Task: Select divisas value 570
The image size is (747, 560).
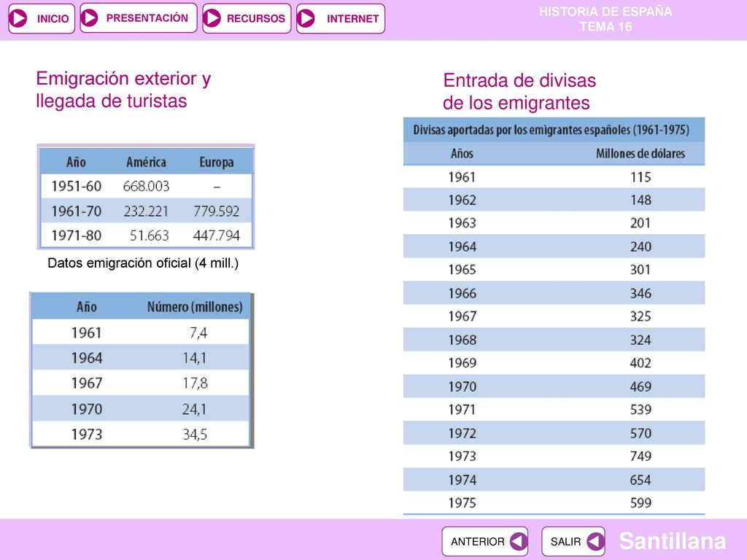Action: pos(640,433)
